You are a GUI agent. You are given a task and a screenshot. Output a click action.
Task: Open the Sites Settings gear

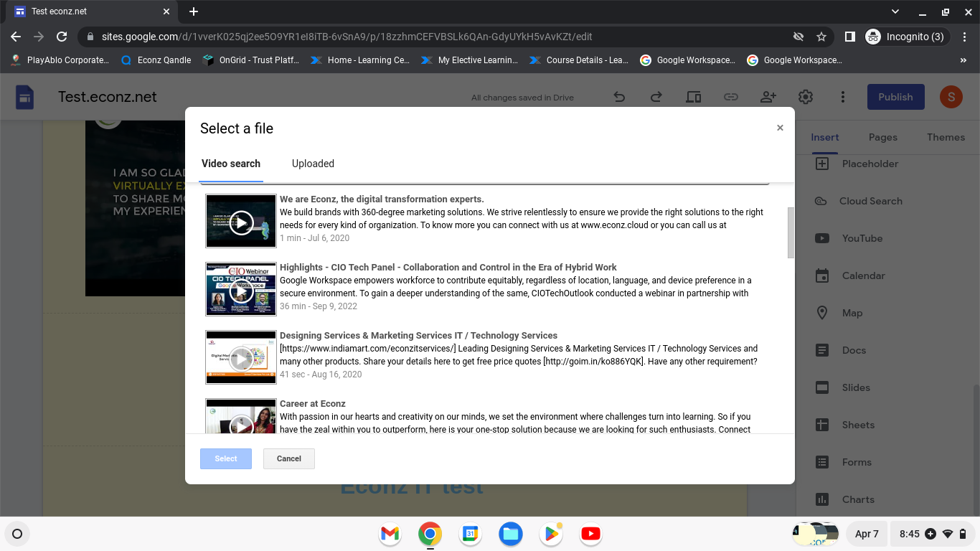806,97
